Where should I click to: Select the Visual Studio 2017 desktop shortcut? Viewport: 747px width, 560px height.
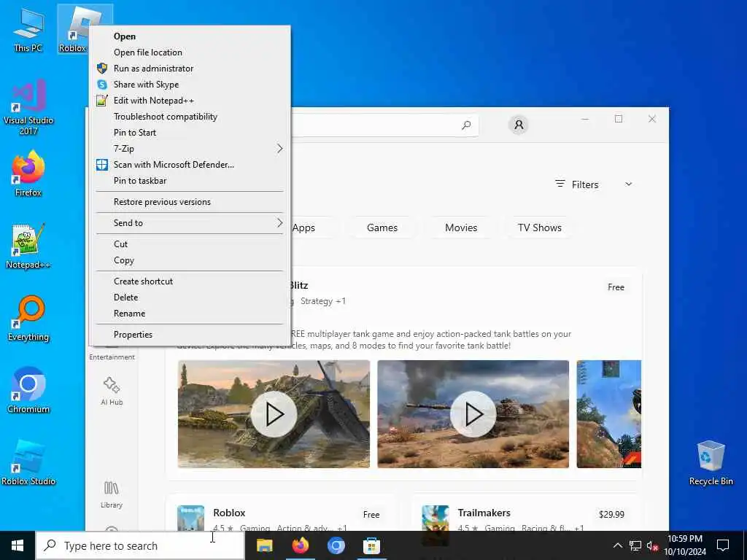pyautogui.click(x=28, y=107)
